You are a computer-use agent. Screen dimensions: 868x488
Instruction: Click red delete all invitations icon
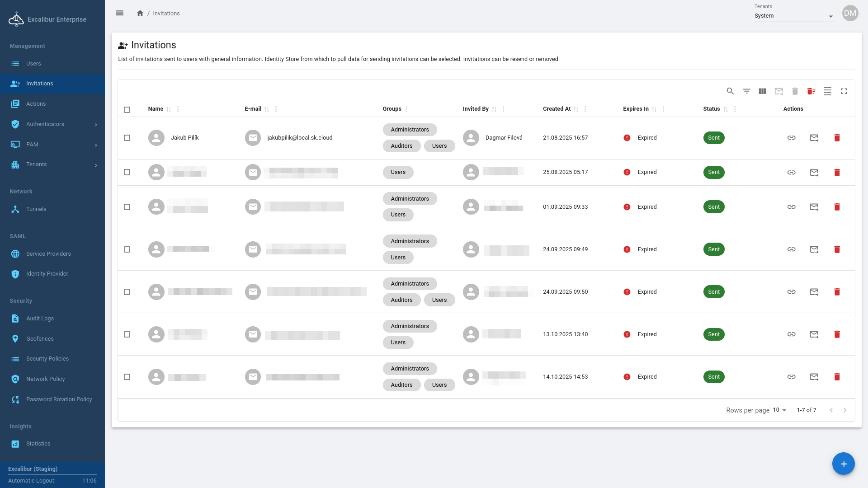(811, 91)
